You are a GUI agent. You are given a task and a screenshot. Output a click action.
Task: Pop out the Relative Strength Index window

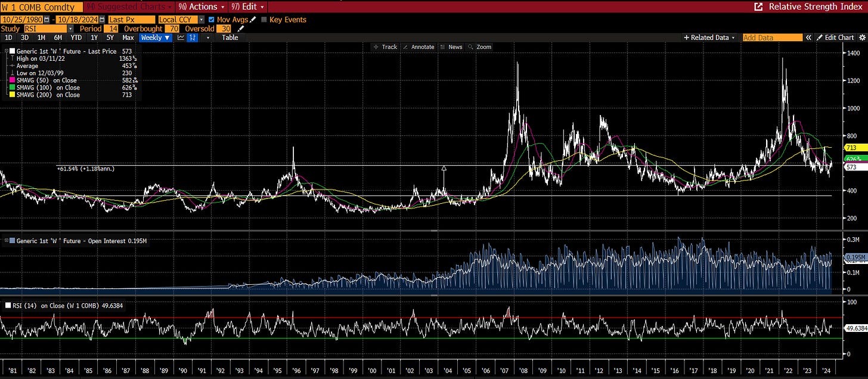pyautogui.click(x=758, y=7)
